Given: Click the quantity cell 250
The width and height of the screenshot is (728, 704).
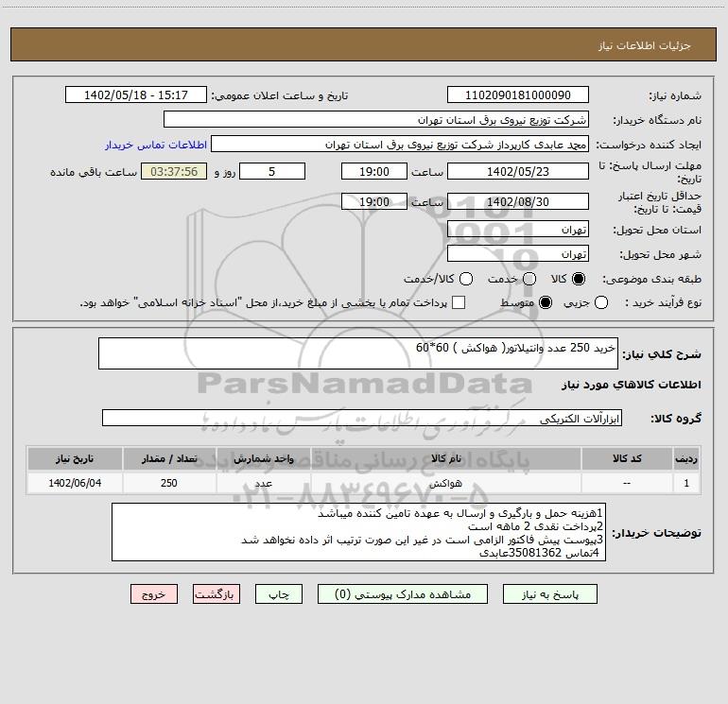Looking at the screenshot, I should pyautogui.click(x=169, y=483).
